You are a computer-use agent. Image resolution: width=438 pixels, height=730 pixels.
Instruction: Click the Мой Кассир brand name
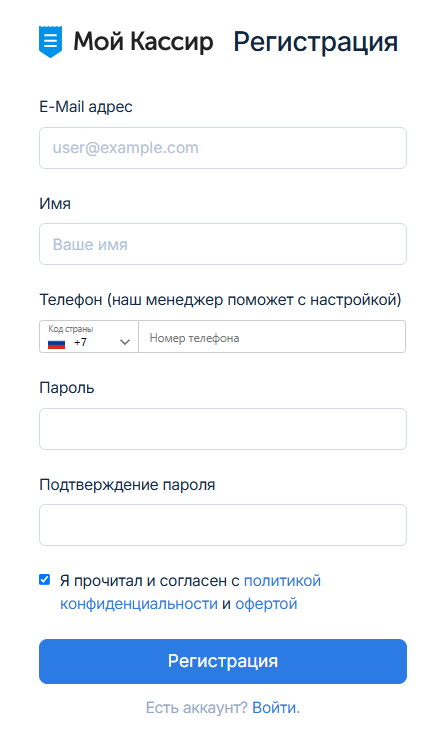(x=143, y=41)
